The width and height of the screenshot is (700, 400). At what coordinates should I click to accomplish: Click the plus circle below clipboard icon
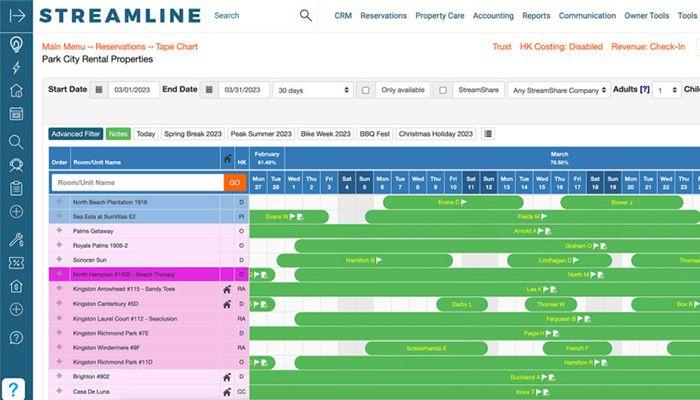tap(16, 211)
